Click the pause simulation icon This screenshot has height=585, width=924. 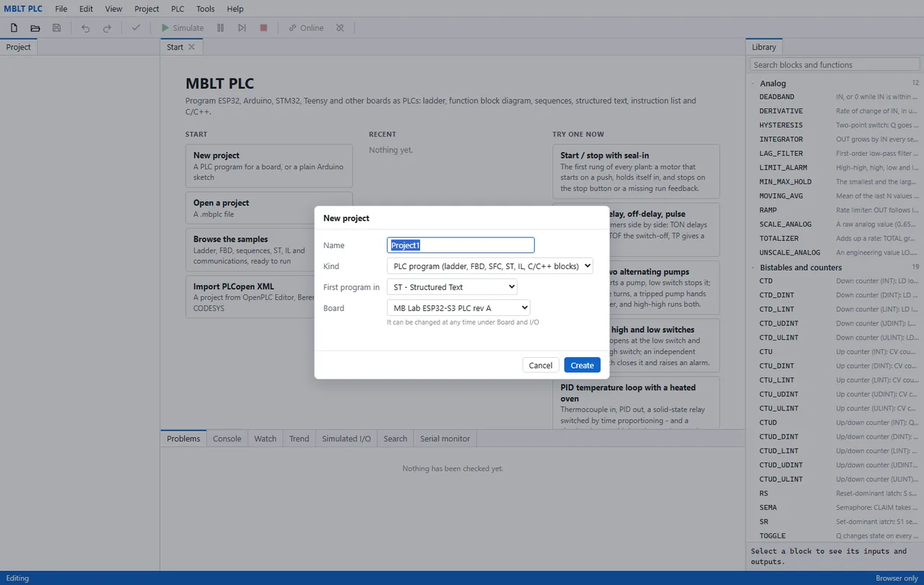(220, 28)
